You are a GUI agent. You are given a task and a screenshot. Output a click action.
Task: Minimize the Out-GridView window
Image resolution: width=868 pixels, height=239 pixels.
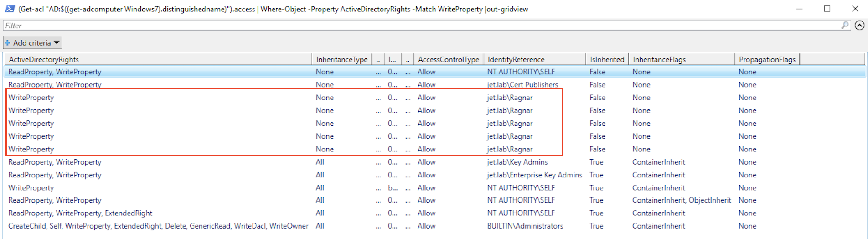799,9
